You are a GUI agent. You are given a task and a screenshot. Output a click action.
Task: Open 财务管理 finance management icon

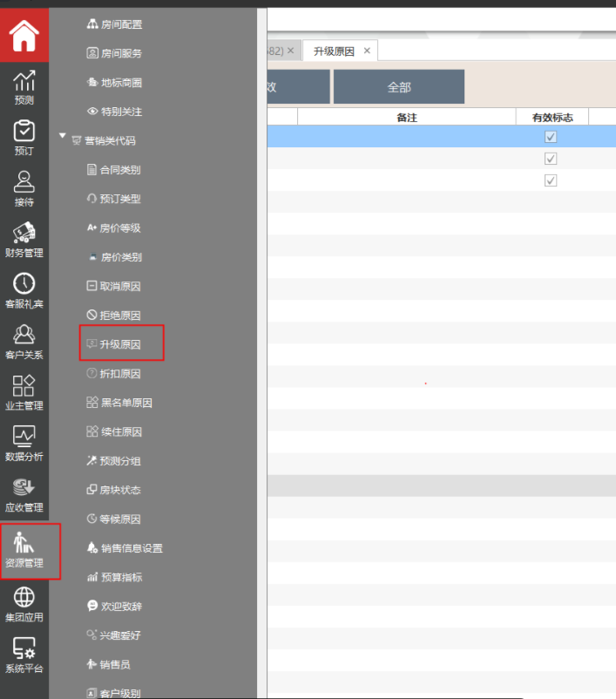point(24,239)
